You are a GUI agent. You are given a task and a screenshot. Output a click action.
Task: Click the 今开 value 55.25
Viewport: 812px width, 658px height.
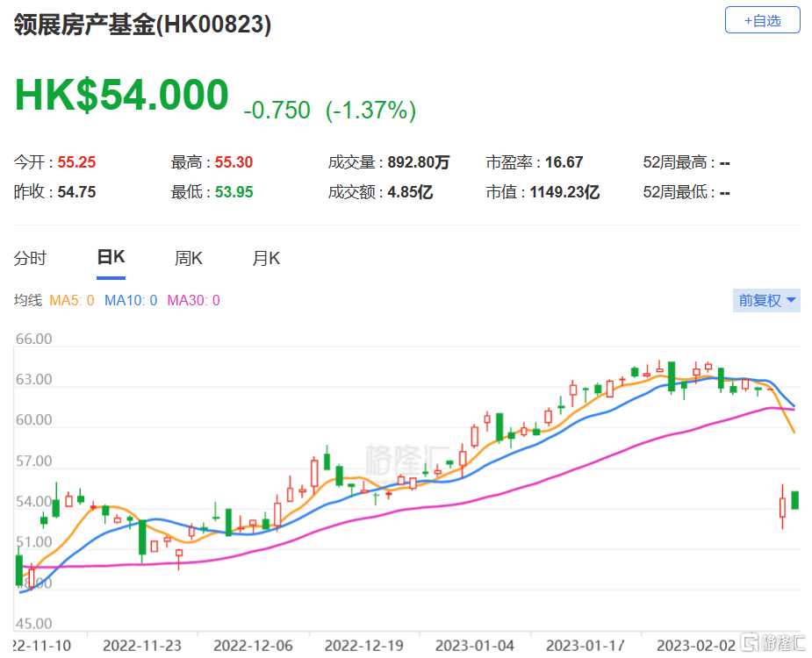coord(76,162)
